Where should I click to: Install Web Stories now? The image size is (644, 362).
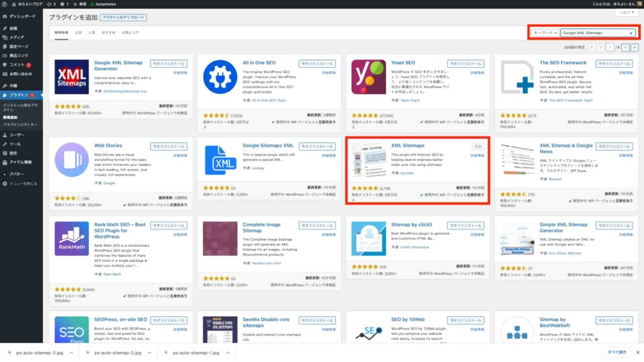169,146
